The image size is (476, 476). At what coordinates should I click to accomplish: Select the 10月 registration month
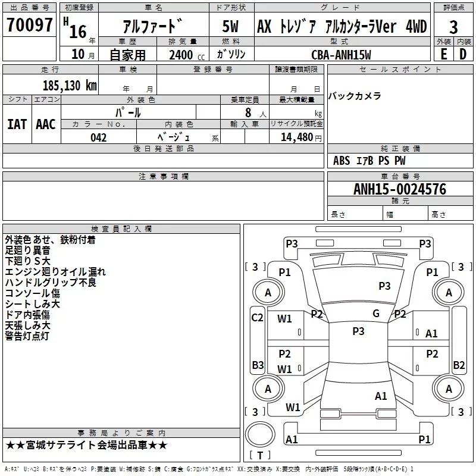tap(83, 54)
